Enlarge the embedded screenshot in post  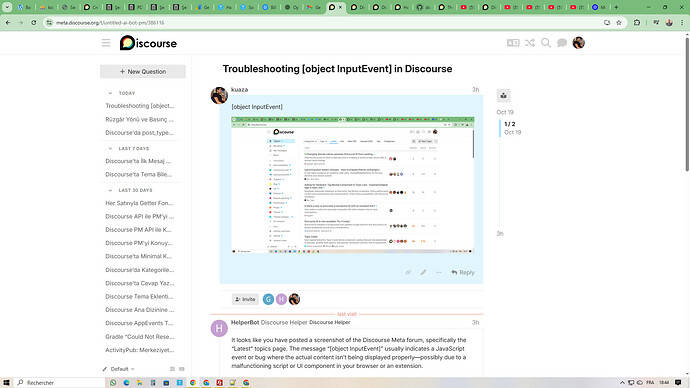click(x=352, y=185)
